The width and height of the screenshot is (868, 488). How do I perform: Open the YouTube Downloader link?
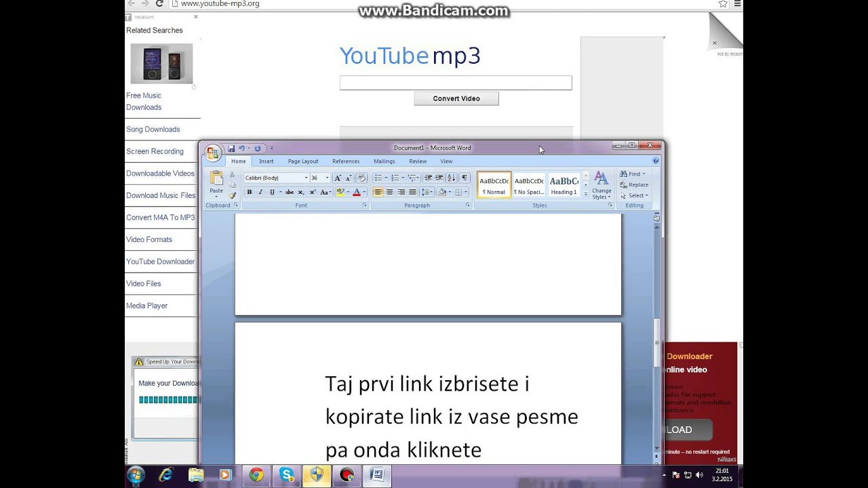[160, 262]
